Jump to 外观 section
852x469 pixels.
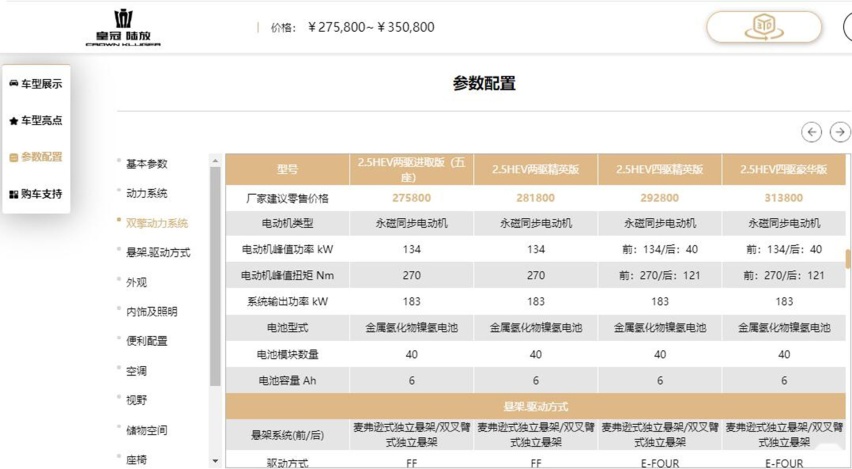[x=136, y=282]
